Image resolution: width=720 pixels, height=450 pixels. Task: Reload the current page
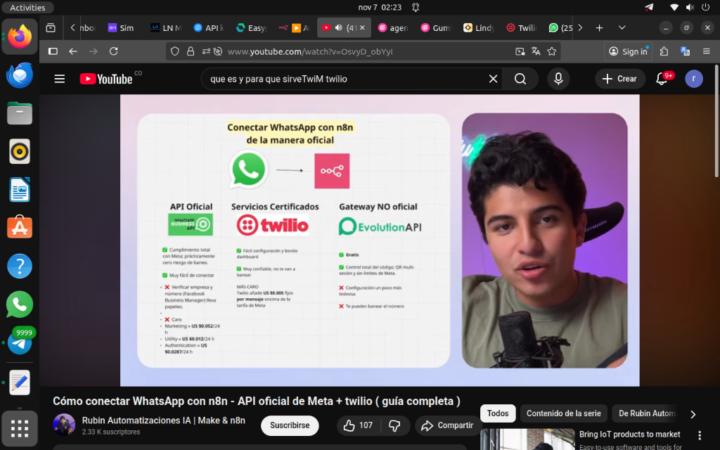click(x=113, y=51)
